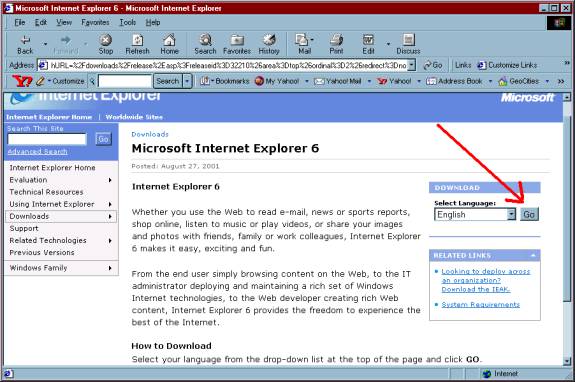The width and height of the screenshot is (575, 382).
Task: Click the Search This Site text field
Action: [x=47, y=139]
